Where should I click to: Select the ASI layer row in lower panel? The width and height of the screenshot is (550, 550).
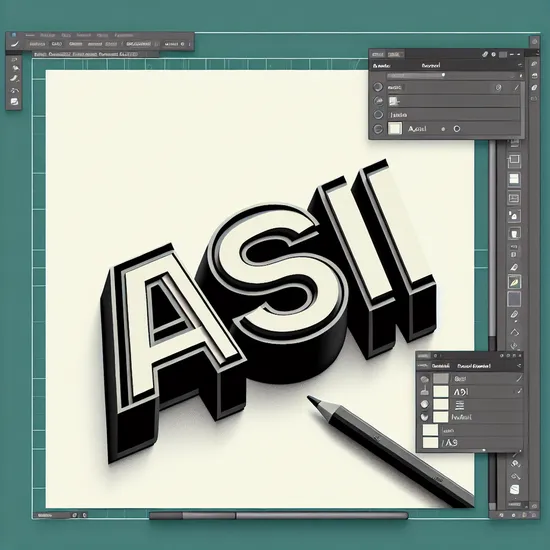(470, 391)
